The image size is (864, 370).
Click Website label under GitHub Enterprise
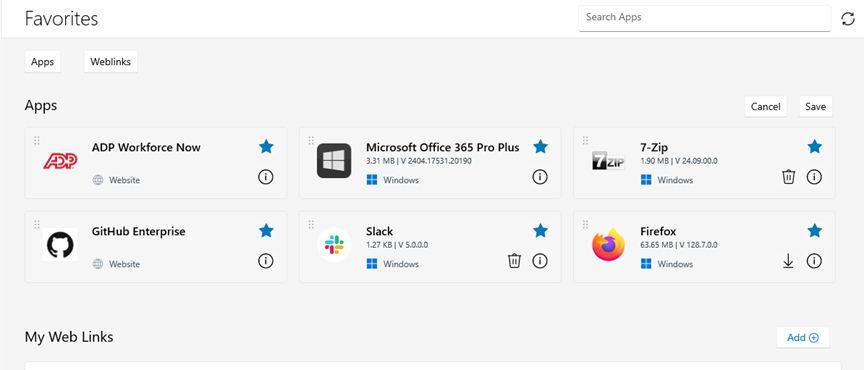coord(124,264)
